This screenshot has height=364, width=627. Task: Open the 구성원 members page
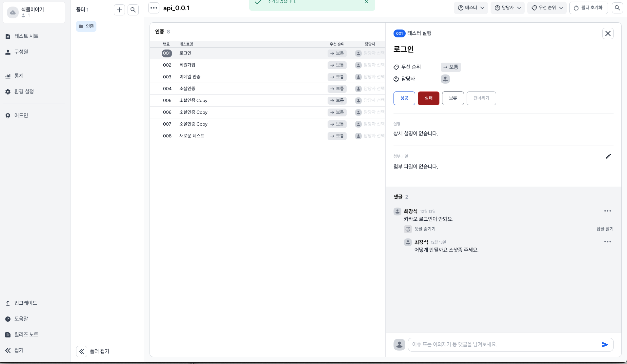pos(21,52)
